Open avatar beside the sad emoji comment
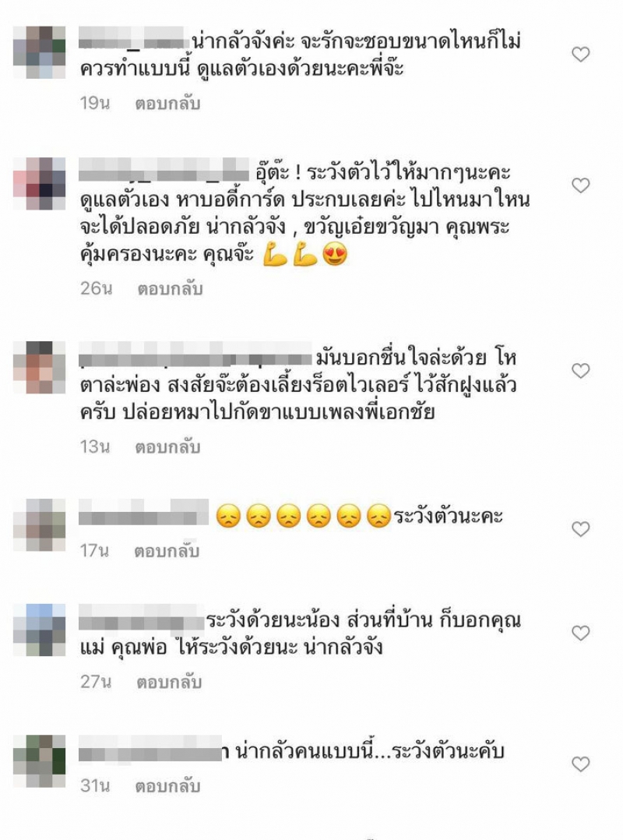This screenshot has width=623, height=840. [x=40, y=525]
